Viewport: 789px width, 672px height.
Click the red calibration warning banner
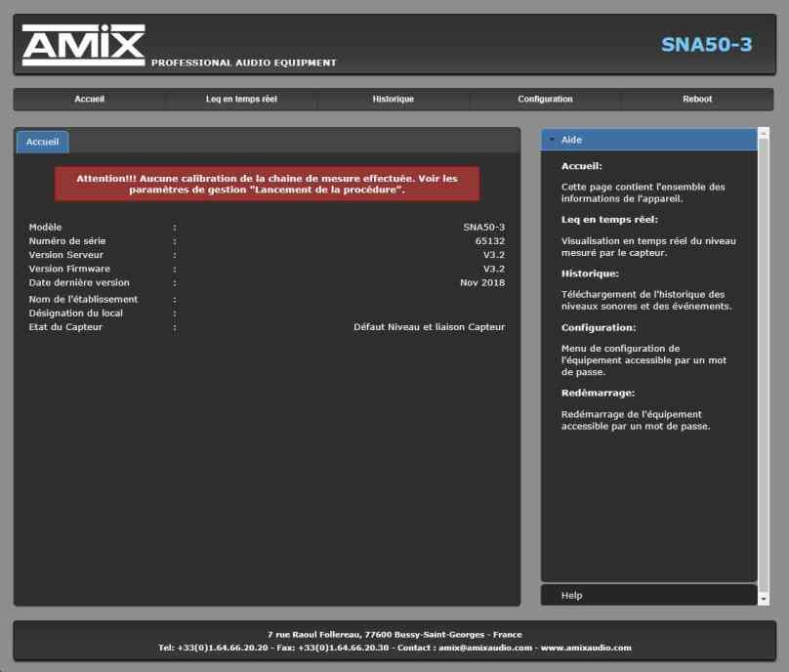267,185
